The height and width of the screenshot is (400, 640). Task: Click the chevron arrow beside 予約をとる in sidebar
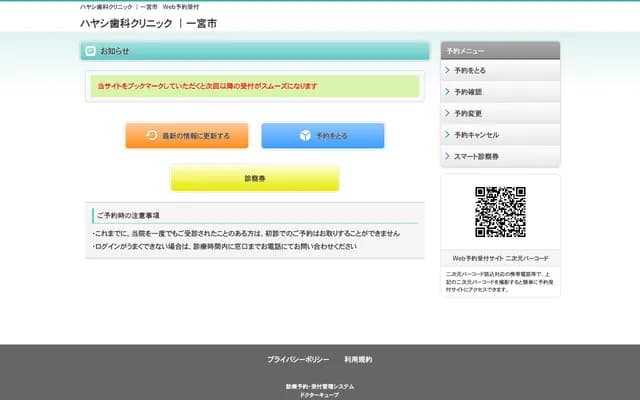447,71
